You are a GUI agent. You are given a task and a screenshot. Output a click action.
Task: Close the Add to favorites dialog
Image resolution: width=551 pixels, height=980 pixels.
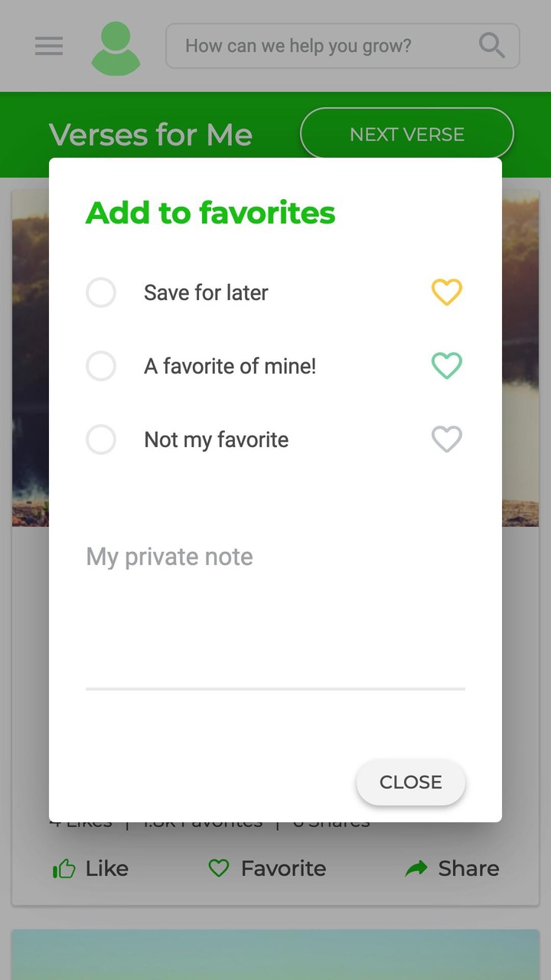click(411, 782)
